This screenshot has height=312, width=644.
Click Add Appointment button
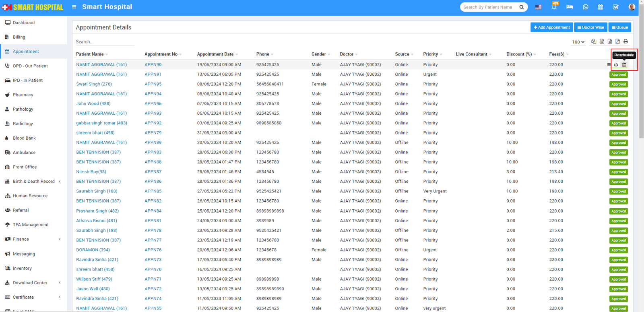(551, 27)
